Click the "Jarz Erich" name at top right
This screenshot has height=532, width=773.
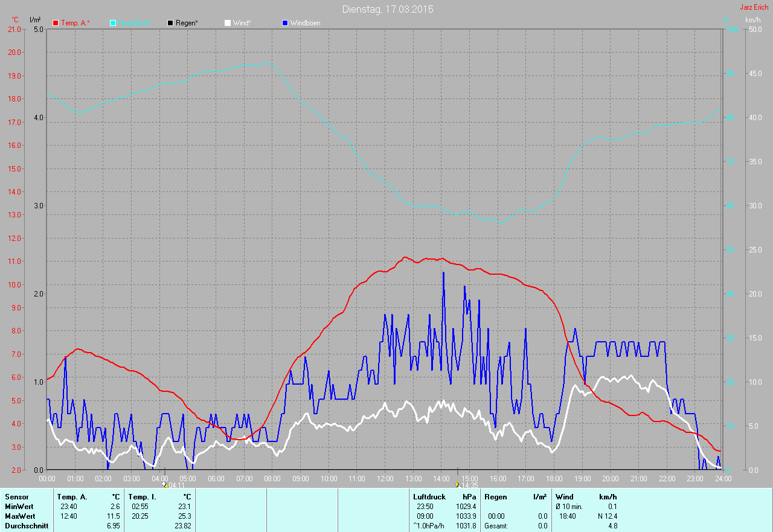(754, 7)
